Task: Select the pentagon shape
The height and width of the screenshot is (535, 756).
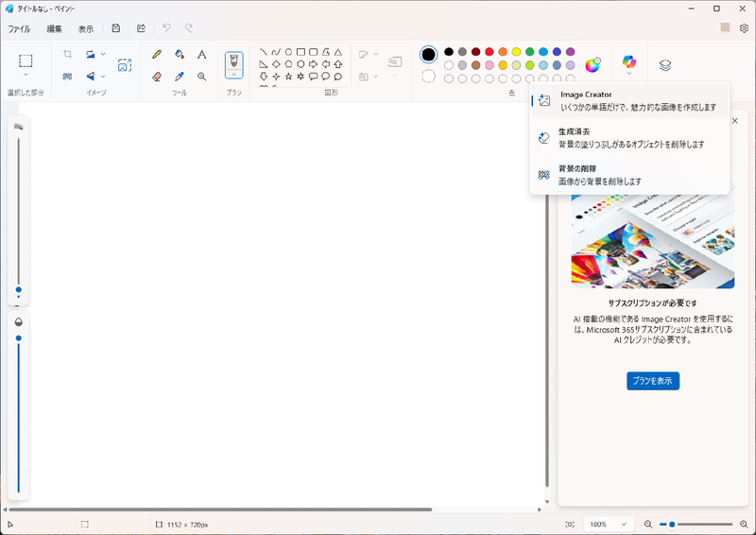Action: click(288, 63)
